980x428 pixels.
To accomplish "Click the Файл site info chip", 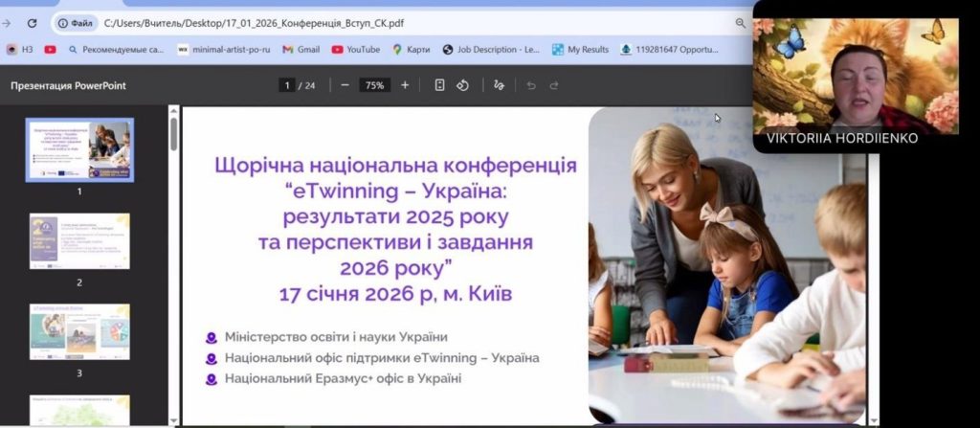I will (x=76, y=22).
